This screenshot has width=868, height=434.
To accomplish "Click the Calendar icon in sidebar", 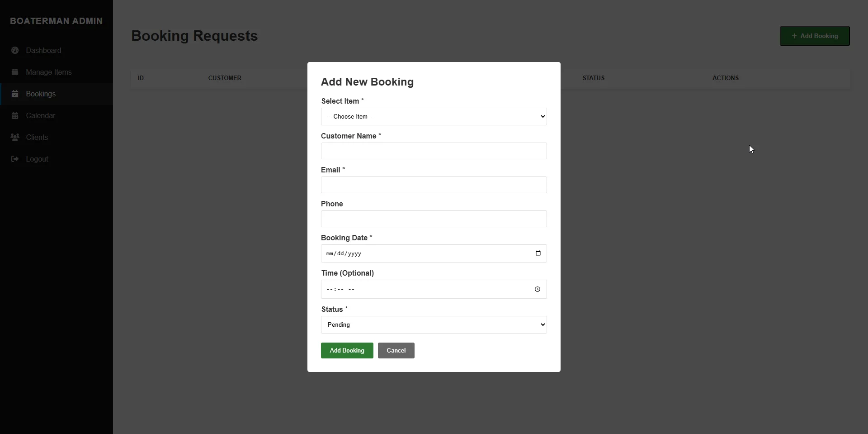I will tap(15, 115).
